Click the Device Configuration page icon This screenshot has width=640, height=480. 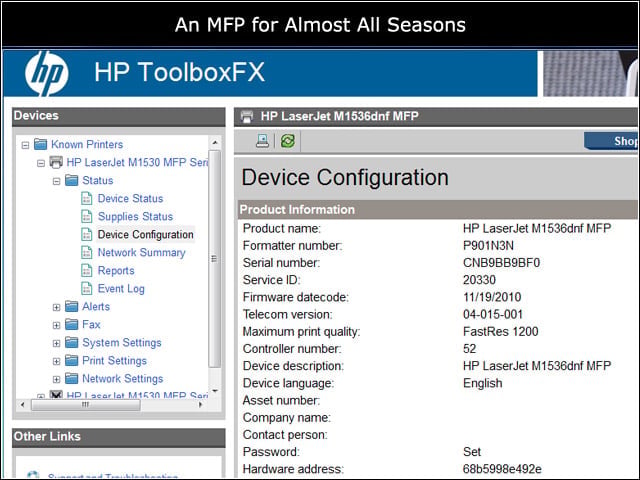point(87,234)
